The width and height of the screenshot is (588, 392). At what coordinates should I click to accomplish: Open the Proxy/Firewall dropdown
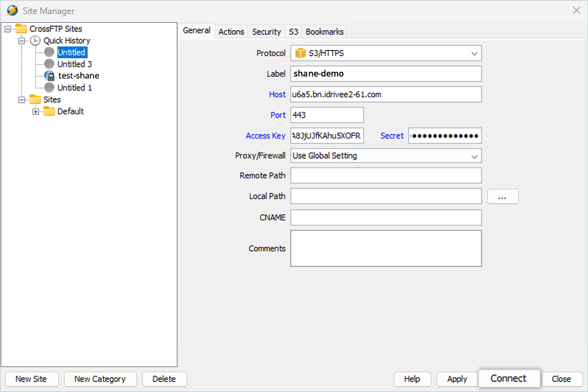tap(386, 155)
